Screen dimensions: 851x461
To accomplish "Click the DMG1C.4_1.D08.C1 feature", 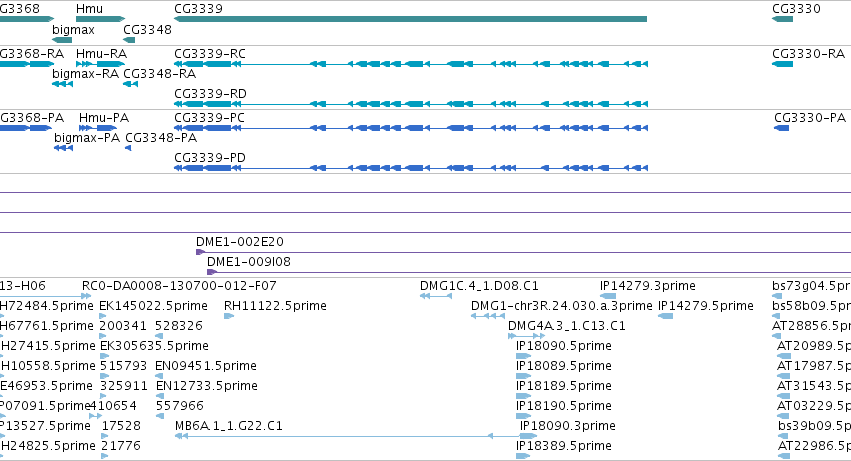I will 436,296.
